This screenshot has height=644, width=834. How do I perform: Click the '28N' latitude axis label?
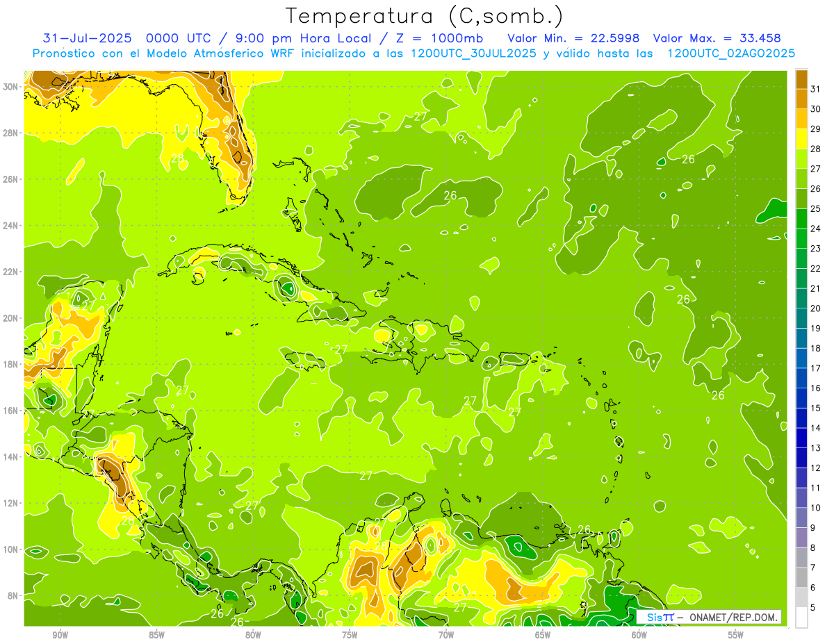11,133
